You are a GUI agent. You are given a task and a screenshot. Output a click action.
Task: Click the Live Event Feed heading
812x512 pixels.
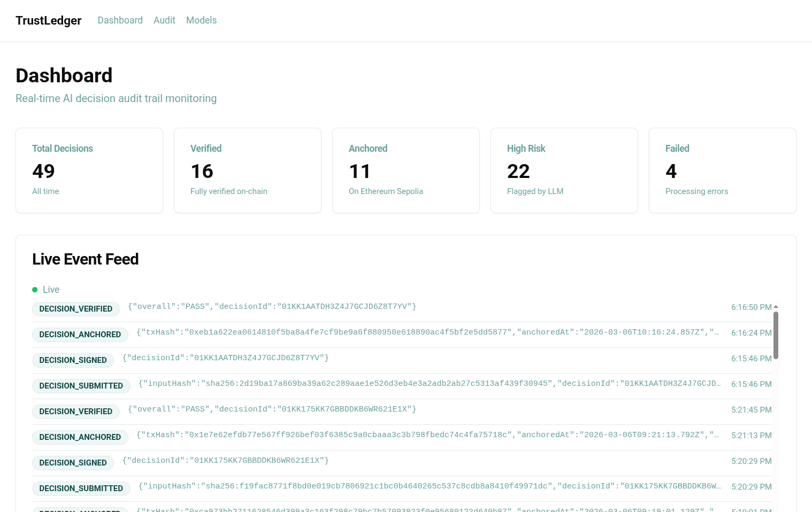click(85, 259)
